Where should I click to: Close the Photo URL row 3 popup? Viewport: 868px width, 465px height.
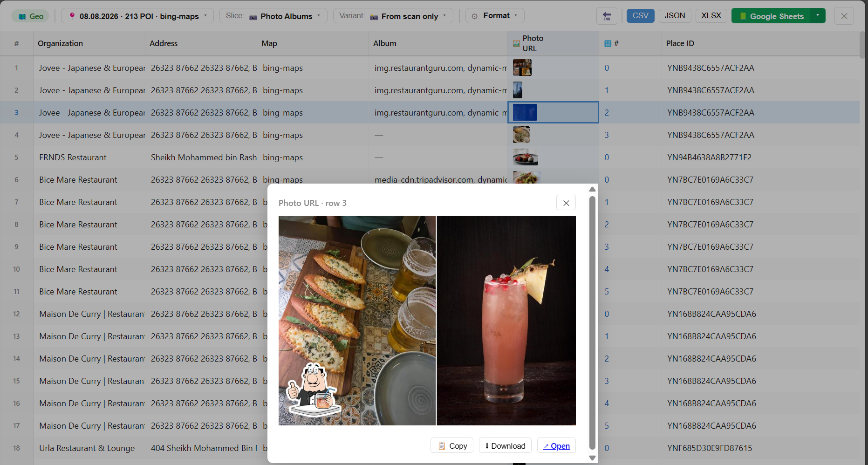coord(566,203)
